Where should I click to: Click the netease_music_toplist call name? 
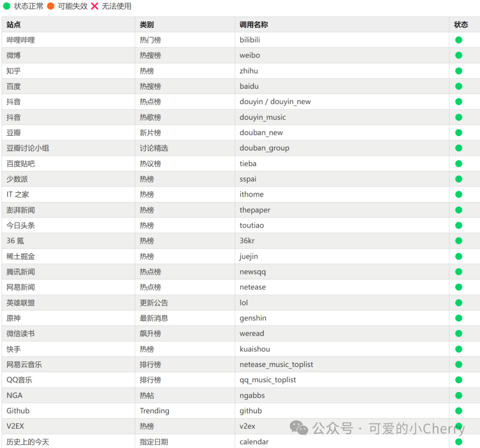pos(276,365)
